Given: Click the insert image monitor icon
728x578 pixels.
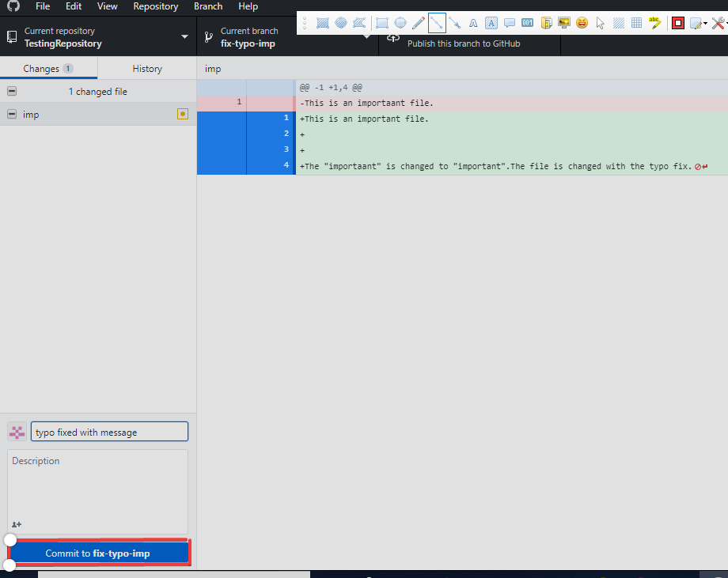Looking at the screenshot, I should coord(564,23).
